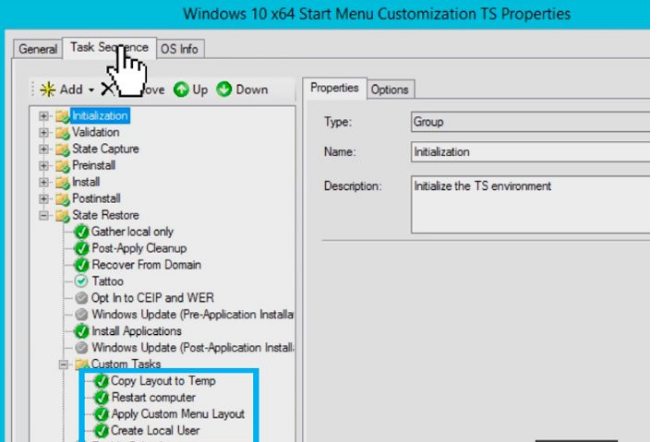Select the Restart computer step

coord(153,398)
